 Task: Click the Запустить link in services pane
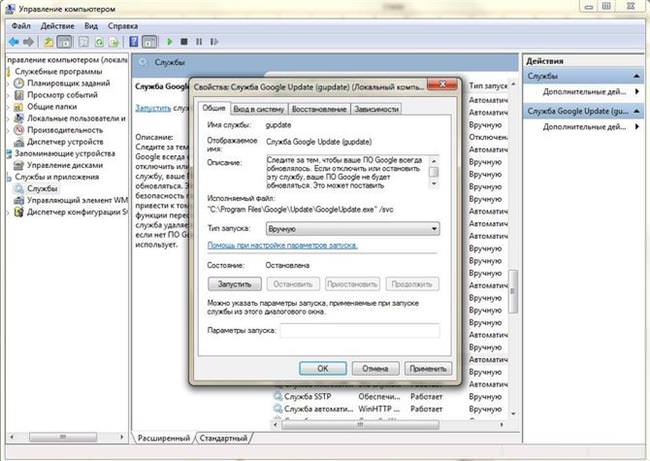[x=153, y=108]
